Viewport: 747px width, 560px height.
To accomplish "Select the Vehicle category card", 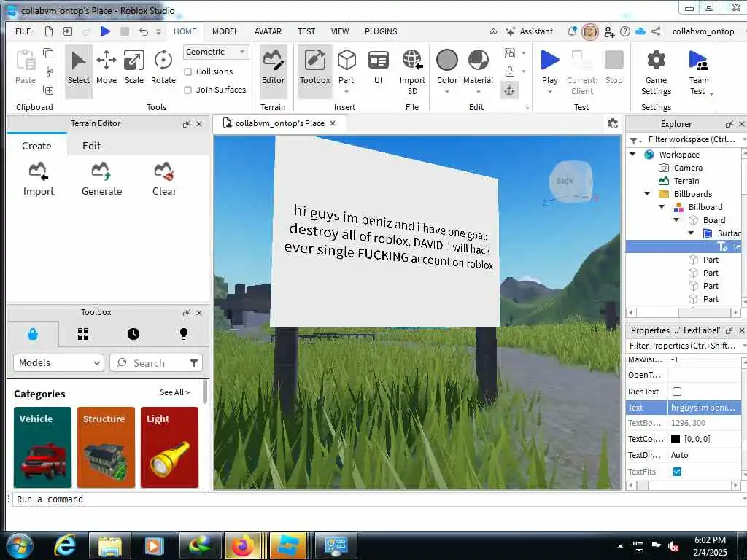I will [x=42, y=447].
